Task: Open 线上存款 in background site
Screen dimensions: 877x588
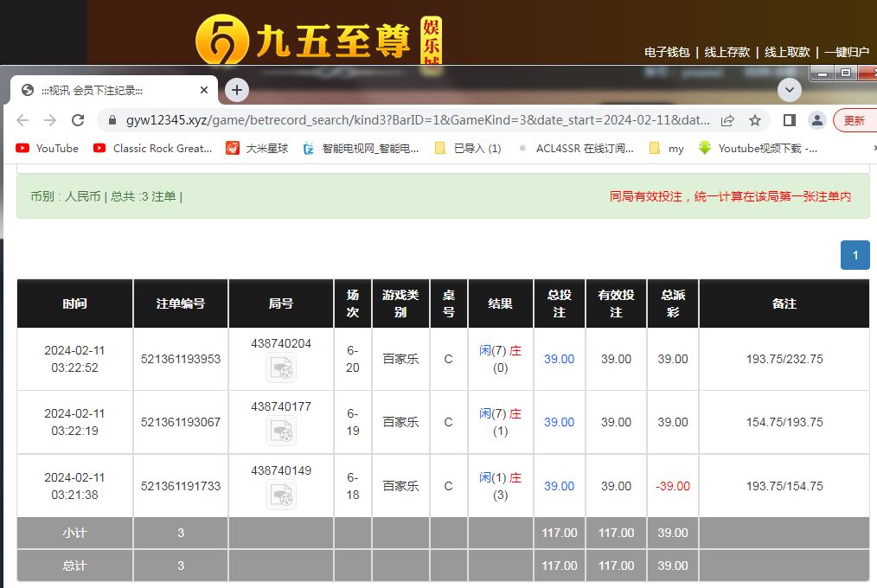Action: pos(727,52)
